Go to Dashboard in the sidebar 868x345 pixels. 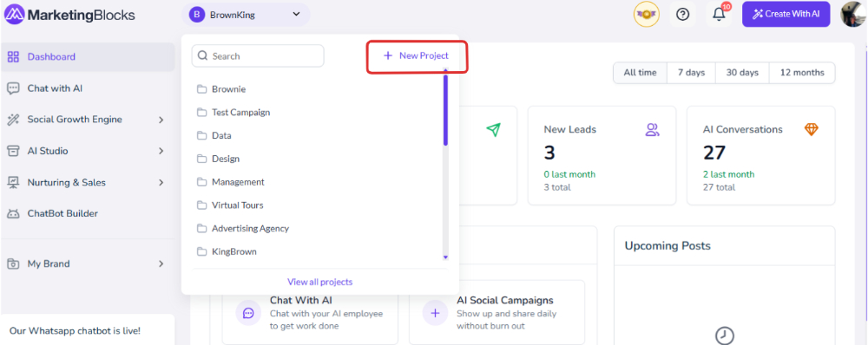tap(88, 56)
